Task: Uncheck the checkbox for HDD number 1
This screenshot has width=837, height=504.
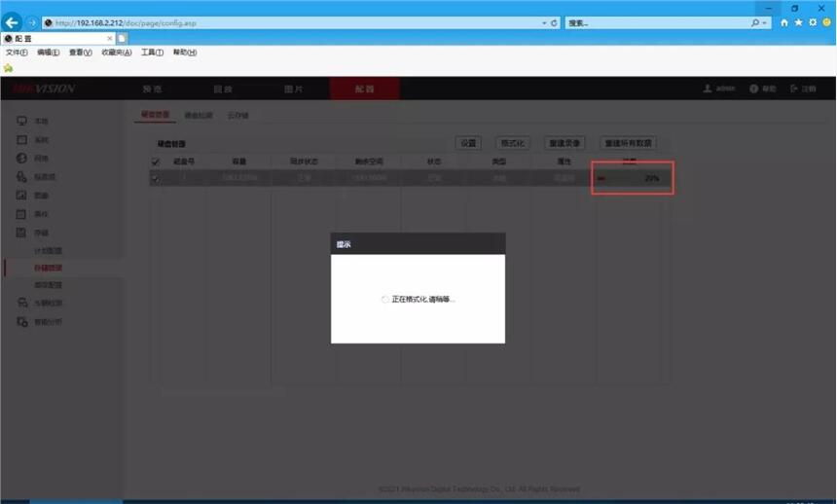Action: [156, 178]
